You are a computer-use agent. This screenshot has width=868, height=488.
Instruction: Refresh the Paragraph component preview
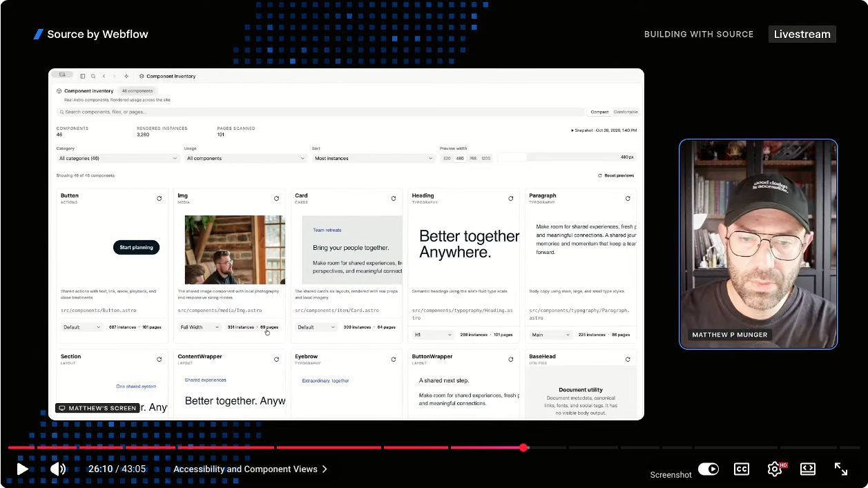point(628,198)
